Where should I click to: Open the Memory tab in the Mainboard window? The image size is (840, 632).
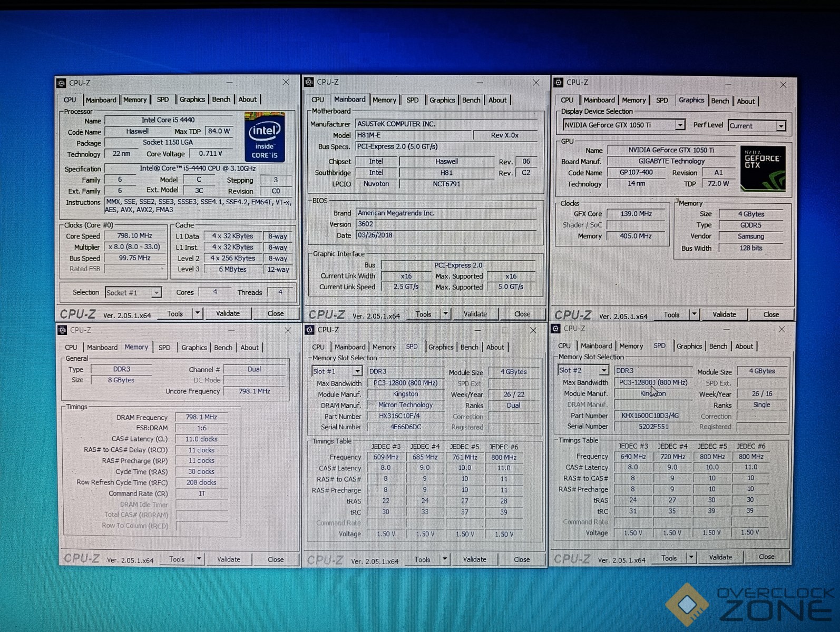coord(384,100)
